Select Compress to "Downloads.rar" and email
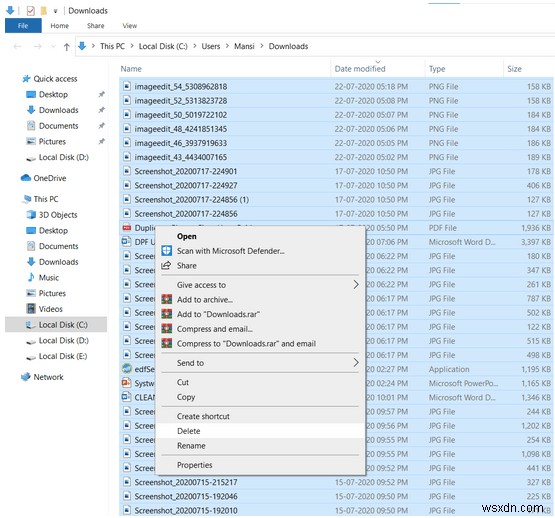 point(260,343)
